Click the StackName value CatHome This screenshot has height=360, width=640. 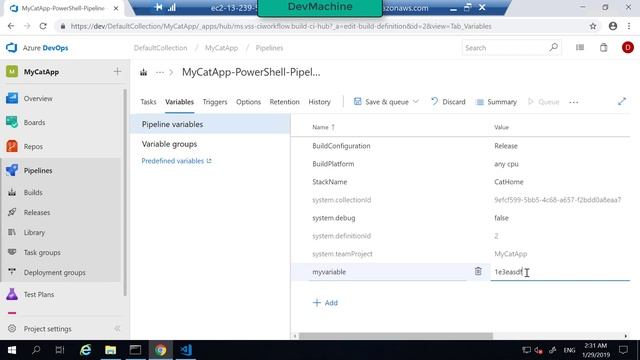click(509, 182)
